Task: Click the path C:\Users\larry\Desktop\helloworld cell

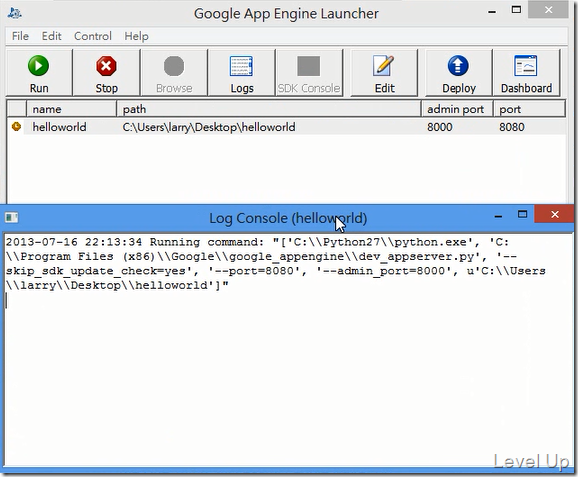Action: [209, 127]
